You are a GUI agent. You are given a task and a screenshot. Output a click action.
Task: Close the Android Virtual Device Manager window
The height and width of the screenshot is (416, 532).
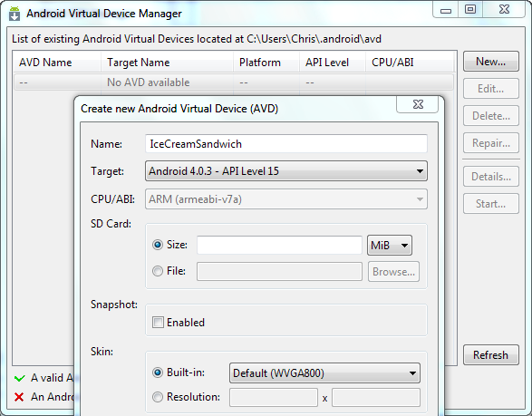tap(504, 9)
